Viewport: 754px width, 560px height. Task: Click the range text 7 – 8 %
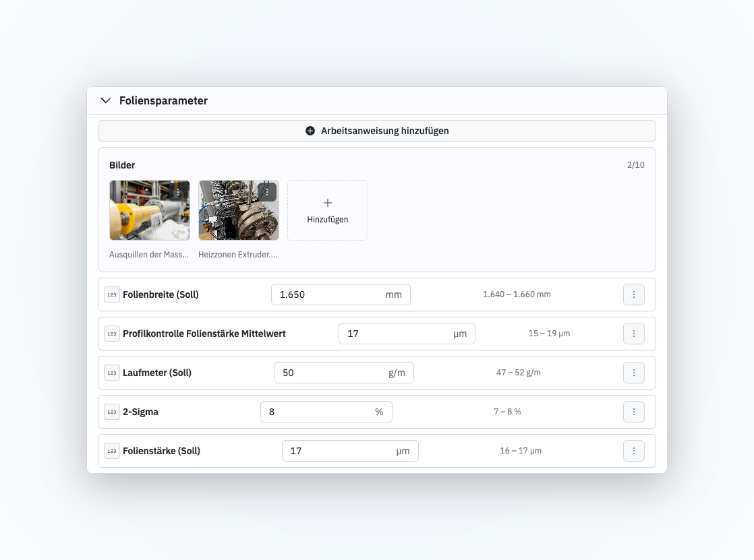coord(507,412)
